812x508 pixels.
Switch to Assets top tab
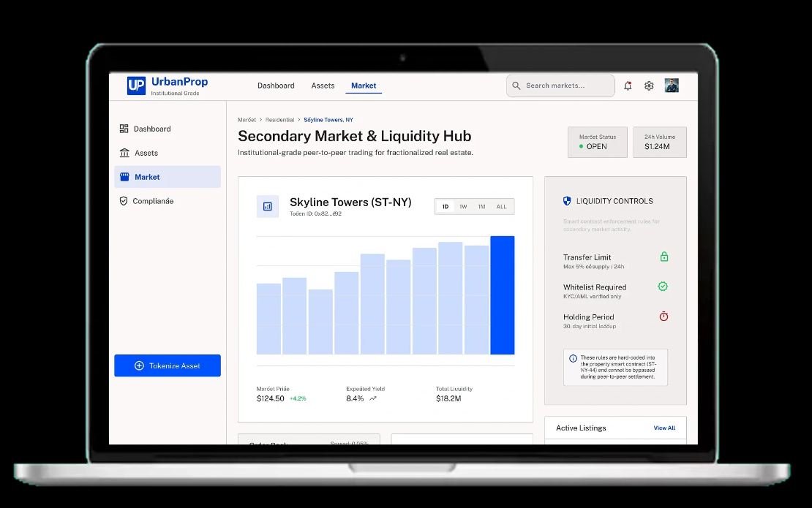click(x=323, y=86)
